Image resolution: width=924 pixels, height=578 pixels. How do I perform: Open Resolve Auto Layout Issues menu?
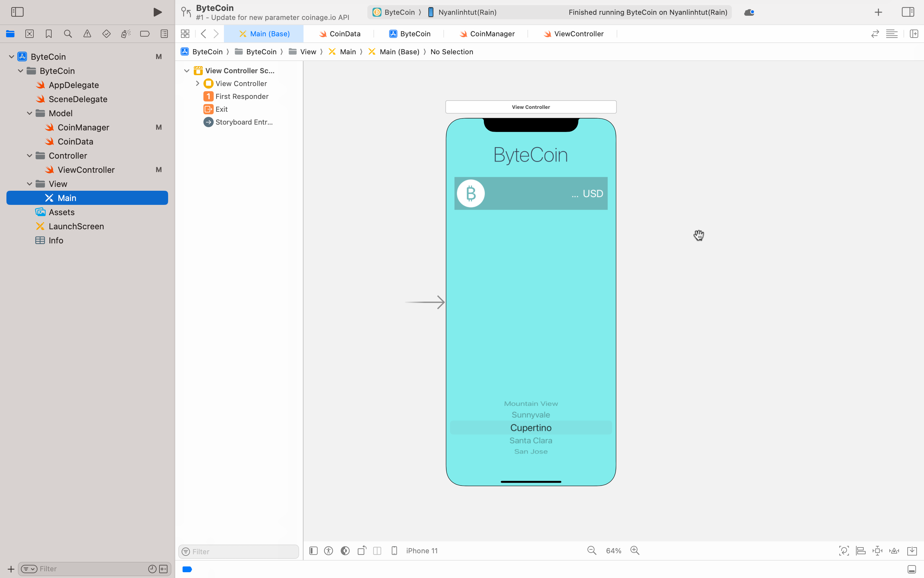pos(894,550)
